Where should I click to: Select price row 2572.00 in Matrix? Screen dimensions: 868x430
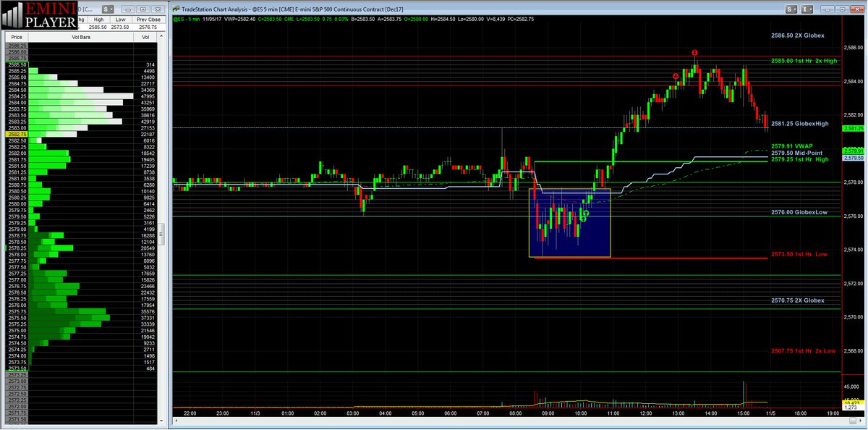16,406
